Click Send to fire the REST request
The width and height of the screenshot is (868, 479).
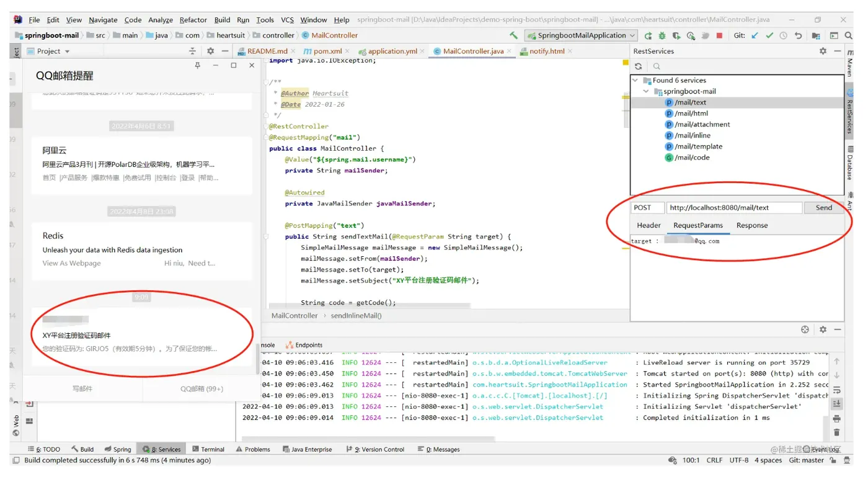point(824,208)
